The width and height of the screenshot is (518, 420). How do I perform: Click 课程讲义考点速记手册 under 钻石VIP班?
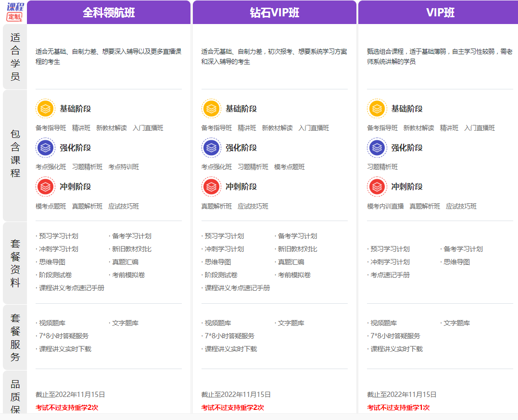tap(237, 288)
